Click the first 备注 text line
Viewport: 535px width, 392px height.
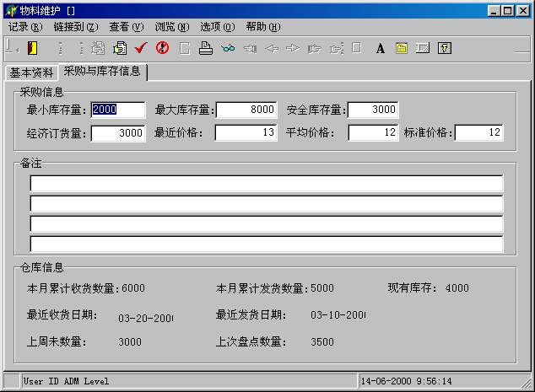pos(267,184)
